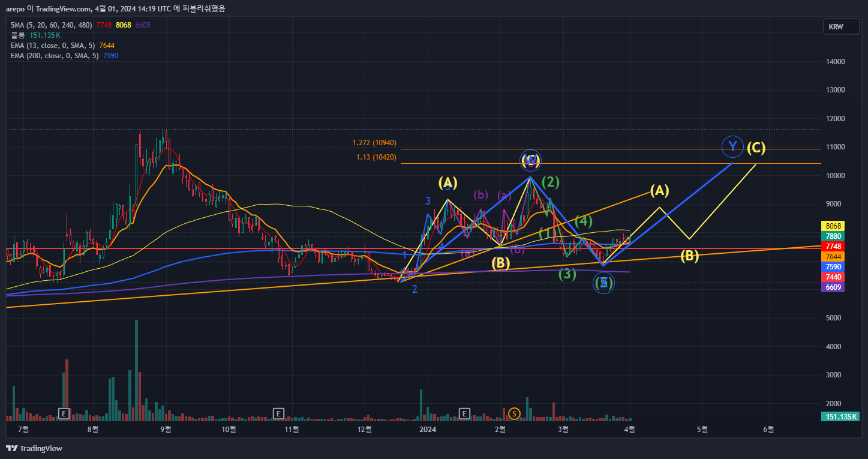Open the E earnings marker between 7월 and 8월
Image resolution: width=868 pixels, height=459 pixels.
click(64, 413)
